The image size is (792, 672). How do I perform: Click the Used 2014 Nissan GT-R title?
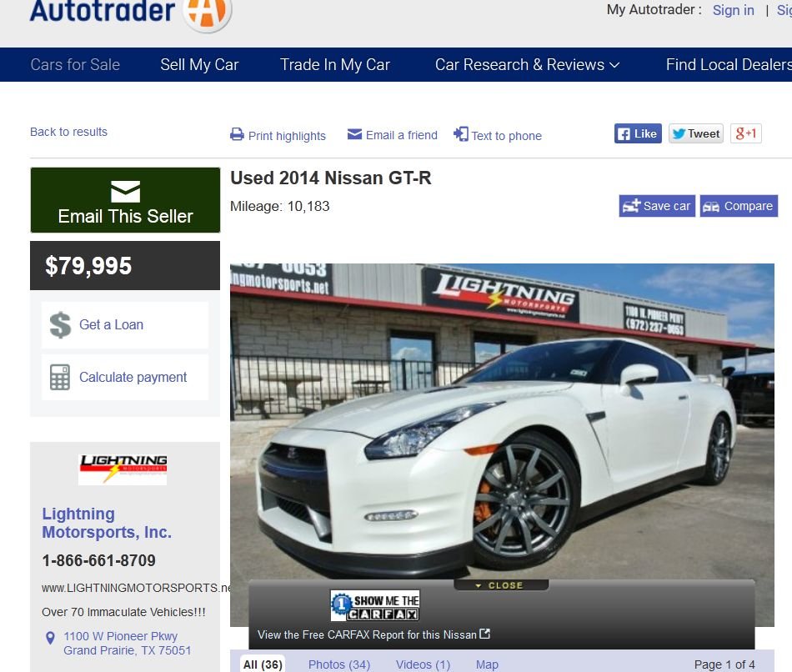pos(331,178)
